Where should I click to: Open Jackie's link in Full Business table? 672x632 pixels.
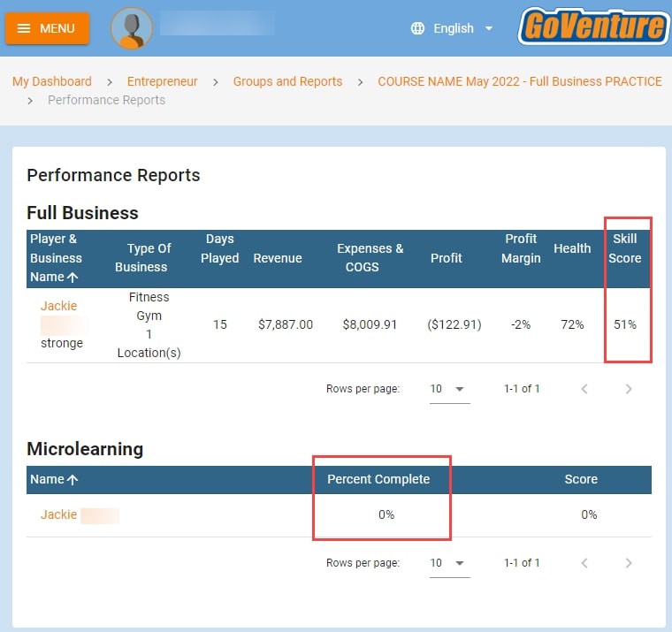[58, 306]
